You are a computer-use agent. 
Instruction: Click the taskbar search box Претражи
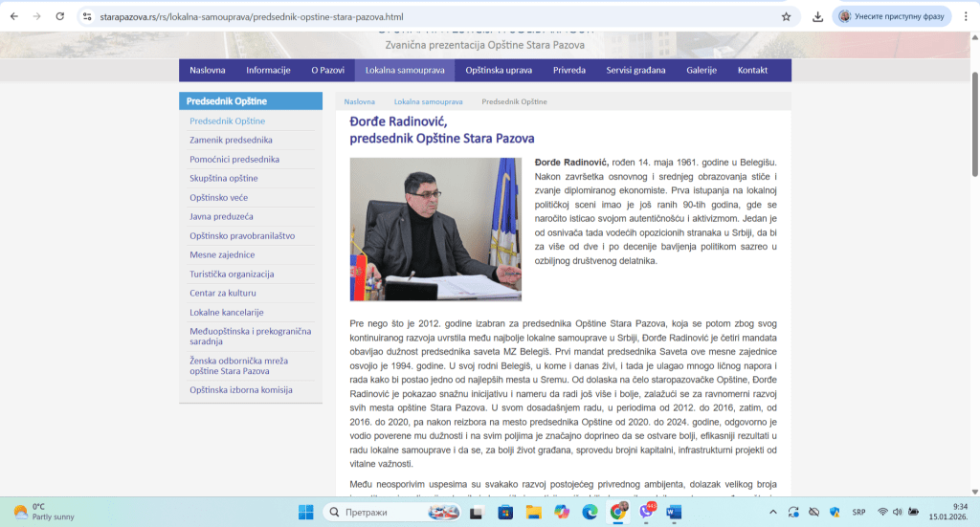(392, 512)
